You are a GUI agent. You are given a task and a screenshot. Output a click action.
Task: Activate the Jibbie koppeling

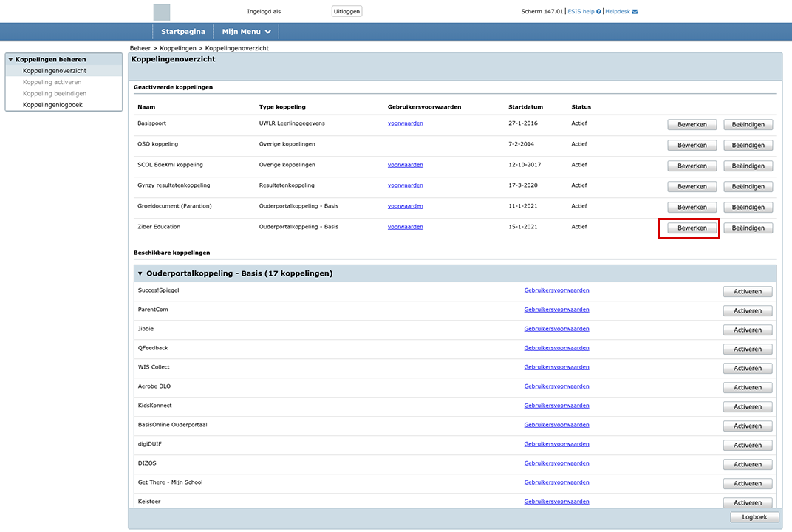[x=748, y=330]
